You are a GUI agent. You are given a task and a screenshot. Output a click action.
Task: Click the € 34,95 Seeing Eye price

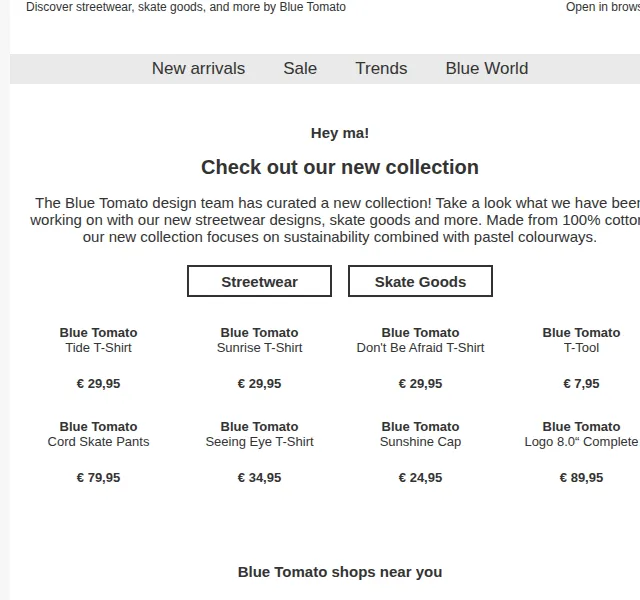(x=260, y=478)
